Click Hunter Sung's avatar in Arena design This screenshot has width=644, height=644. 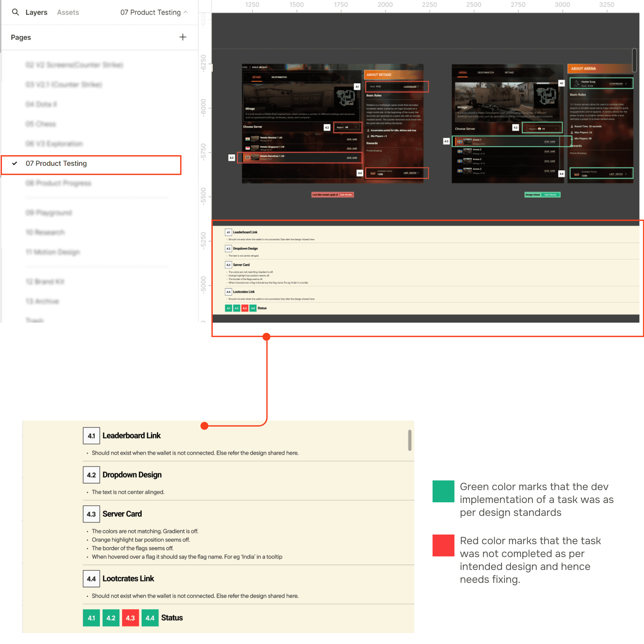click(576, 83)
